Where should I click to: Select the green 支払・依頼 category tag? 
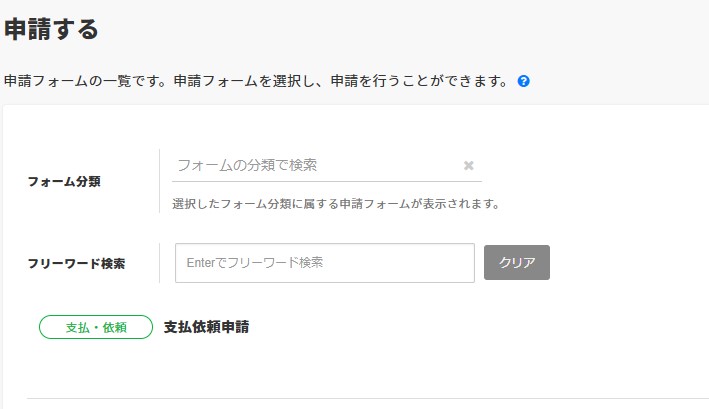click(96, 327)
